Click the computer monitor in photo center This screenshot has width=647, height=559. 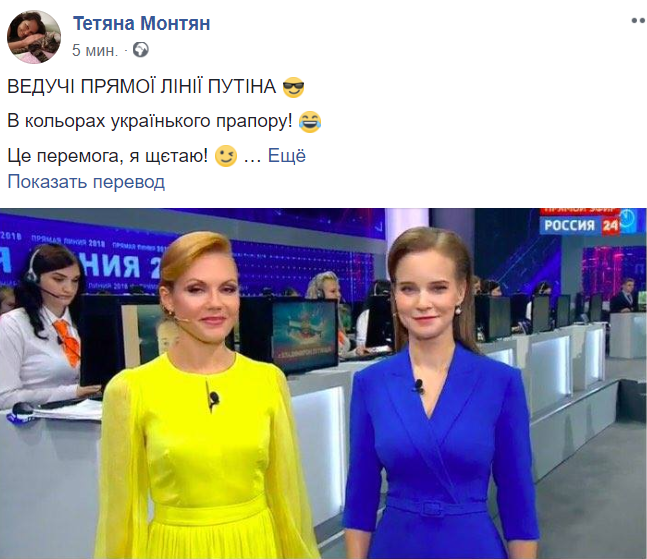point(303,335)
